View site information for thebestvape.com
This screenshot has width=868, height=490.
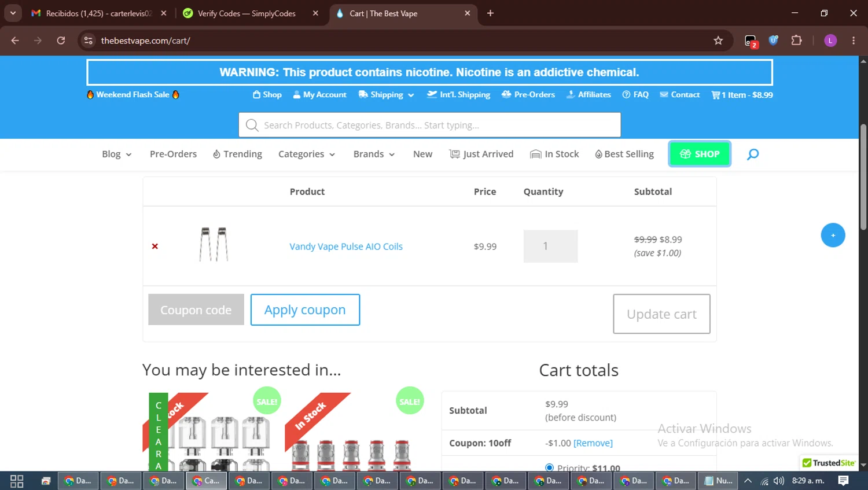pos(89,40)
